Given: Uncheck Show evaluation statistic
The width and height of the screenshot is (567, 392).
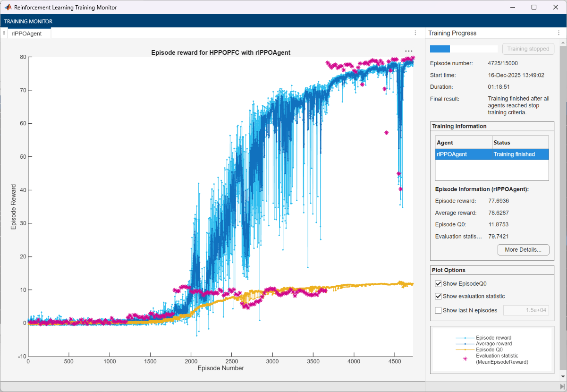Looking at the screenshot, I should 439,297.
